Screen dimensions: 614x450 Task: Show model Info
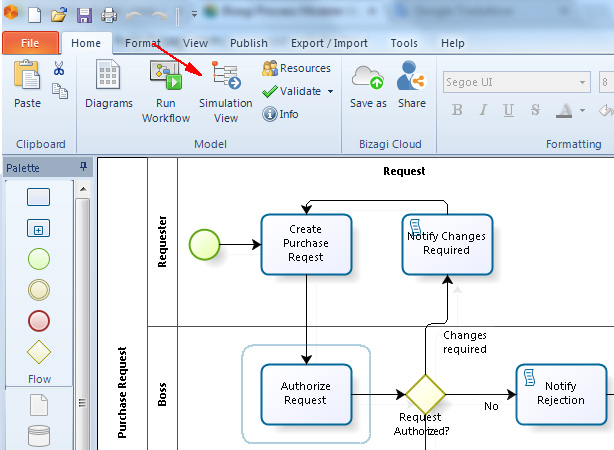pos(280,114)
